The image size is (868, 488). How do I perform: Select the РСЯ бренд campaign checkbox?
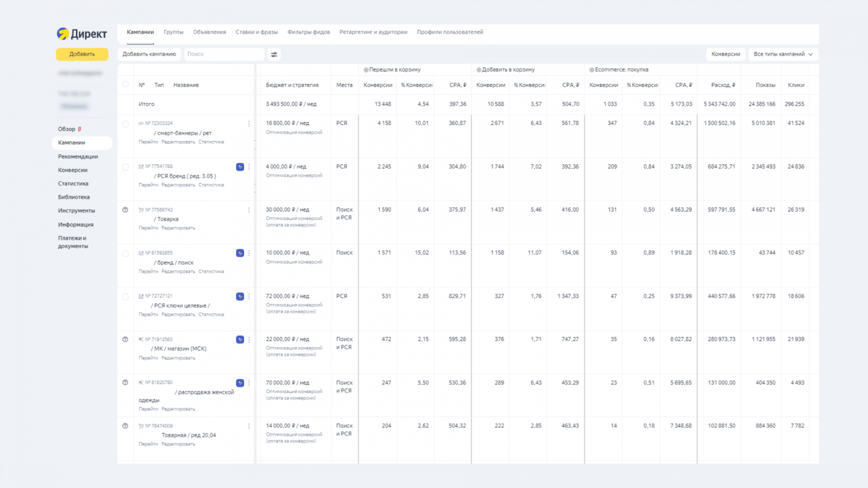click(x=125, y=168)
